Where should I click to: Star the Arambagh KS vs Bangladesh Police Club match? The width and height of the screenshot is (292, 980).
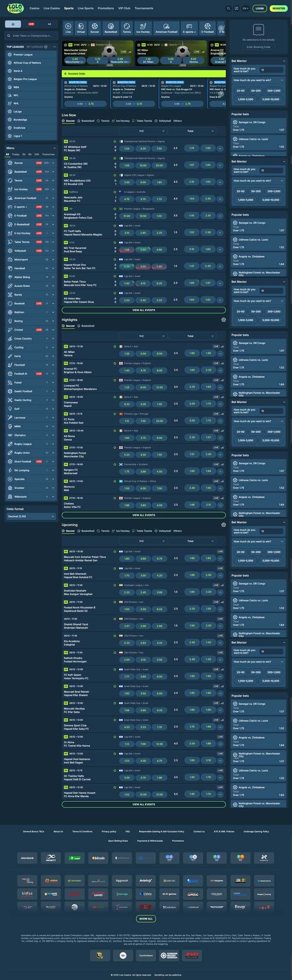(115, 209)
